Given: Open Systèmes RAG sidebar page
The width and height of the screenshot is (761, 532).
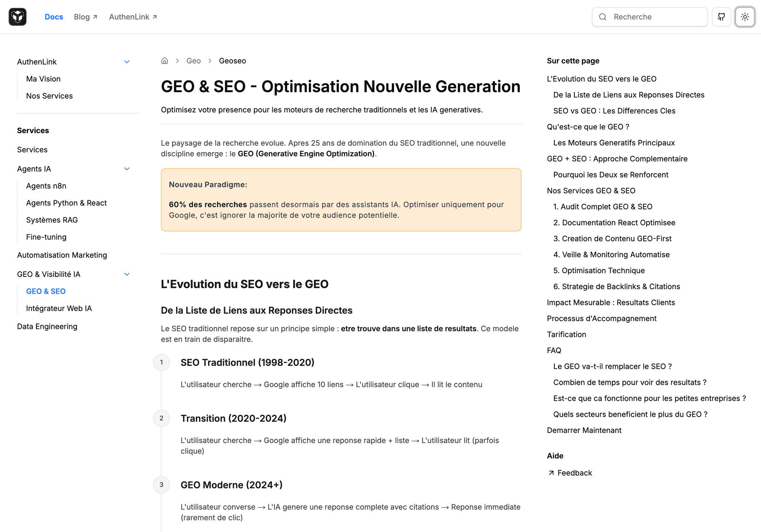Looking at the screenshot, I should coord(52,220).
